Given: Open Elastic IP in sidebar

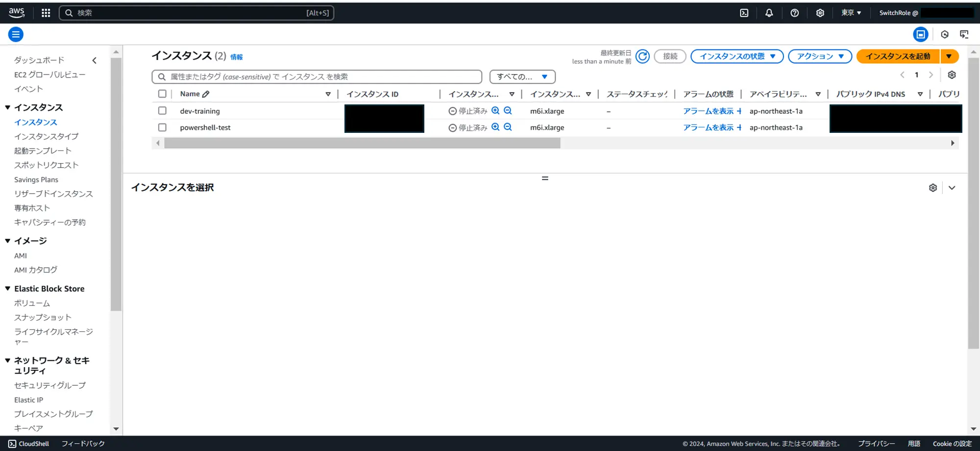Looking at the screenshot, I should pos(28,400).
